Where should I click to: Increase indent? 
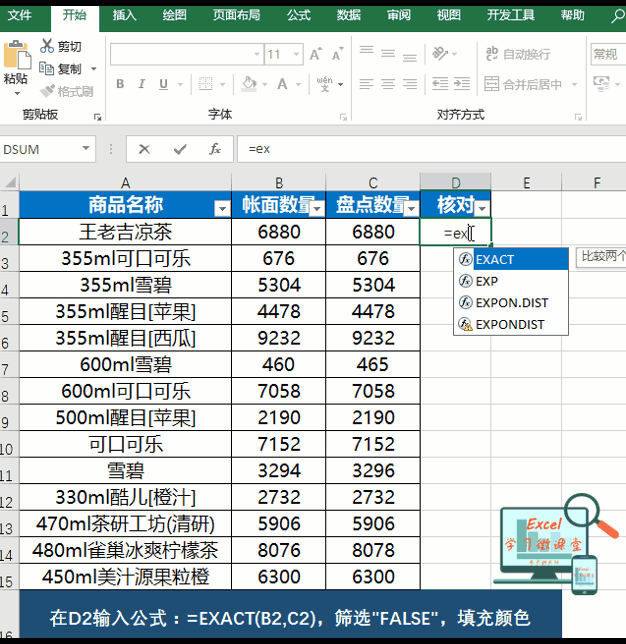[462, 84]
